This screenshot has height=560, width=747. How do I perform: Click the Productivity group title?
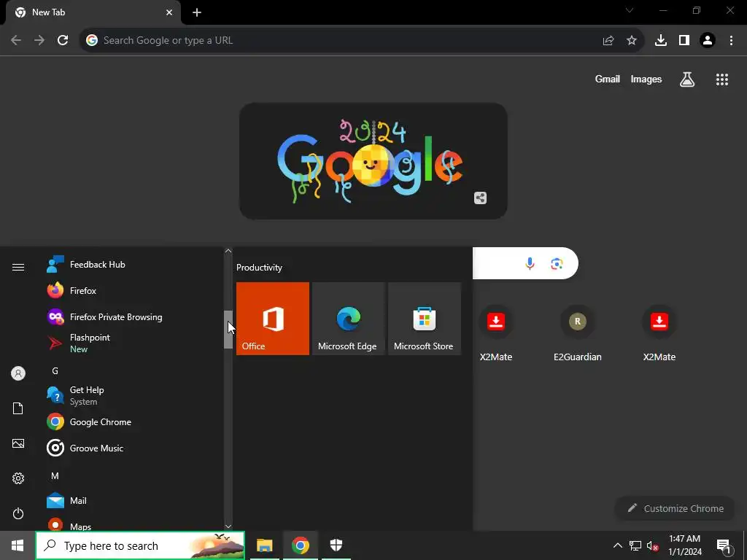coord(259,268)
